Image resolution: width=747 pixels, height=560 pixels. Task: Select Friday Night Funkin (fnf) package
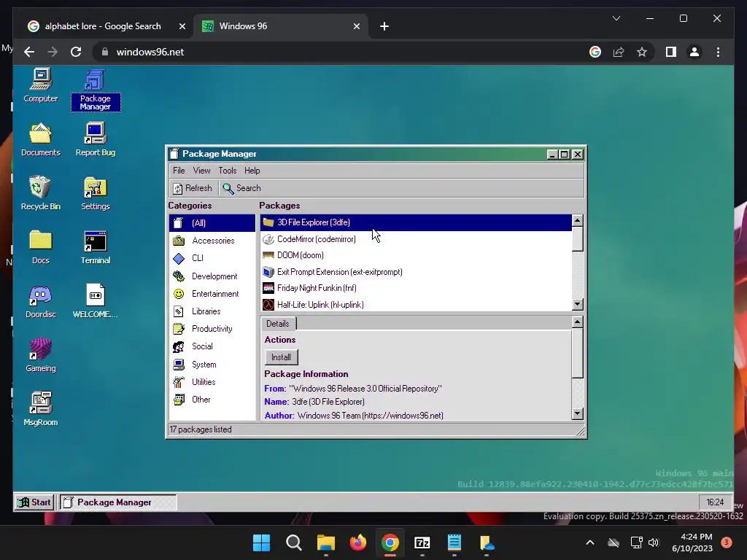[x=416, y=288]
